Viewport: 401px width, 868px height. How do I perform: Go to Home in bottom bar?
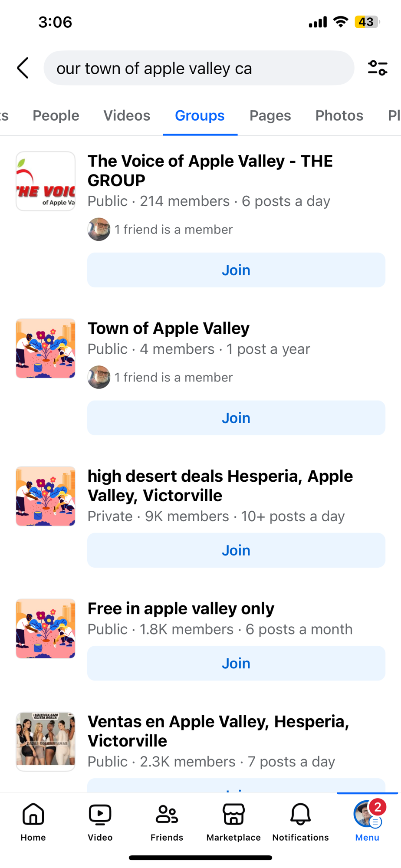[33, 821]
